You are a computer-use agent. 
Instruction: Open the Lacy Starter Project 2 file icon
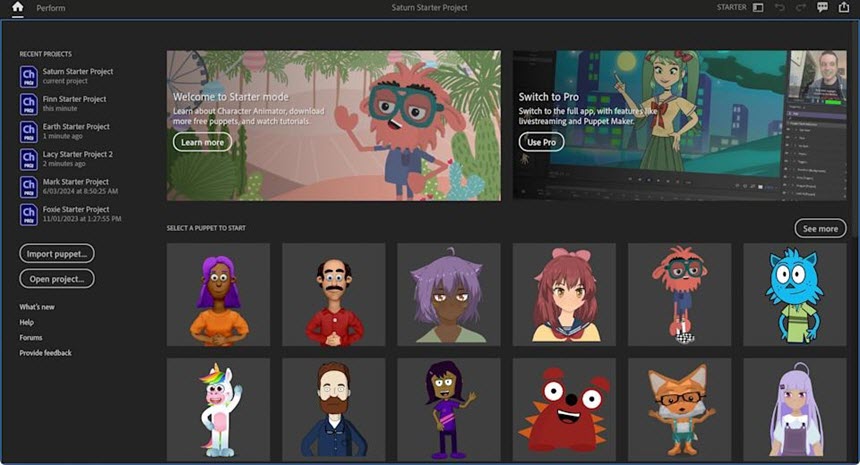coord(29,159)
